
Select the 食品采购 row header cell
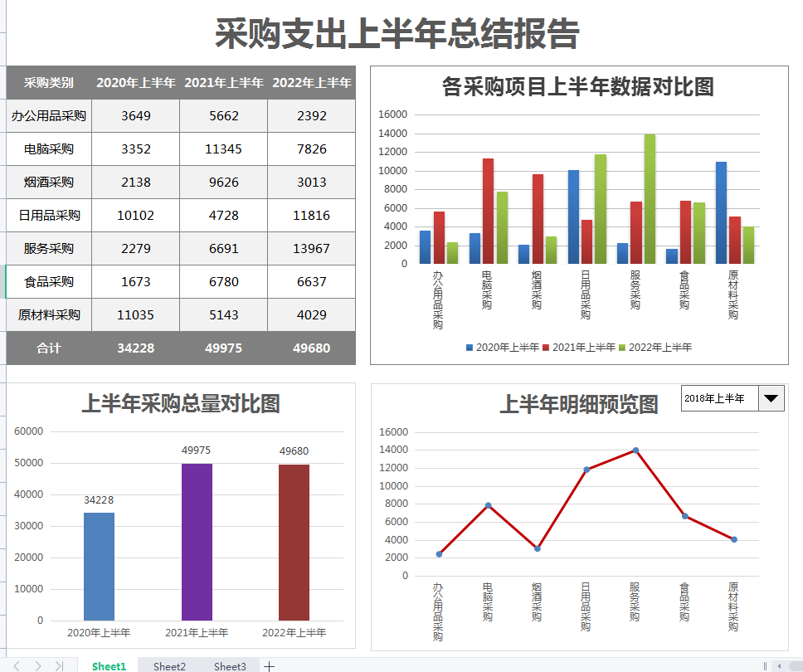50,281
